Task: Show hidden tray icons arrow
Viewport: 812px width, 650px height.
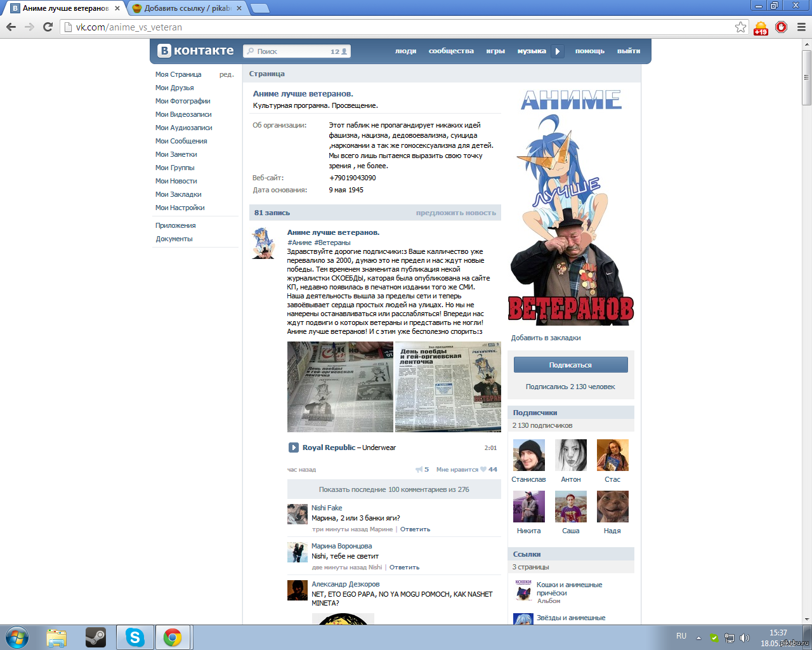Action: [x=698, y=637]
